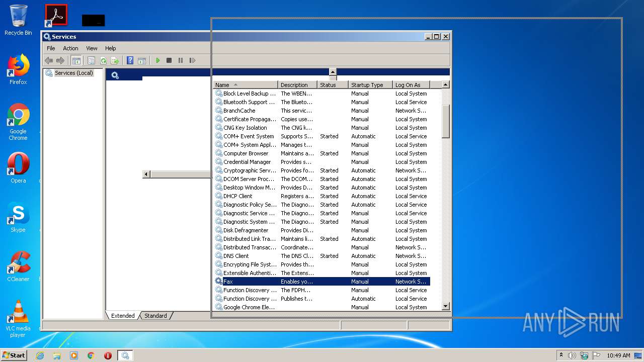Click the Opera icon in the taskbar

point(108,355)
